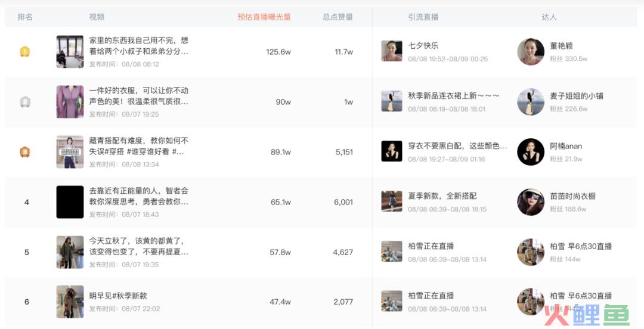
Task: Open video titled 藏青搭配有难度
Action: tap(139, 146)
